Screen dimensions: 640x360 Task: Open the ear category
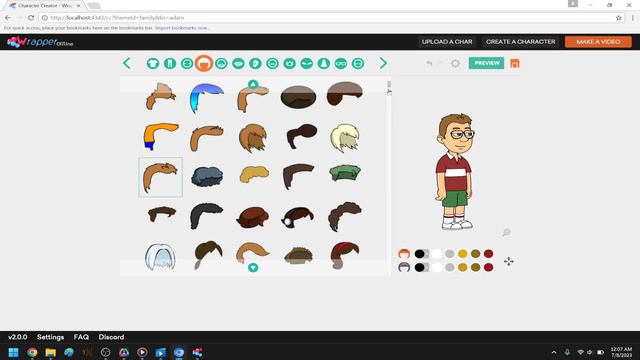[x=256, y=63]
